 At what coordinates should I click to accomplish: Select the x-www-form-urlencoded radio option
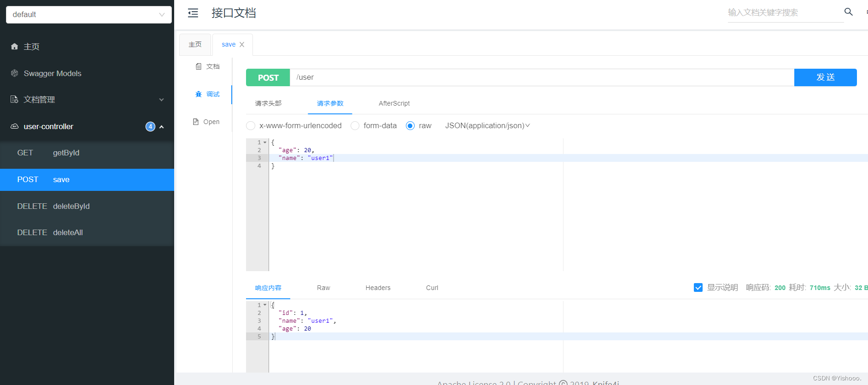tap(251, 126)
